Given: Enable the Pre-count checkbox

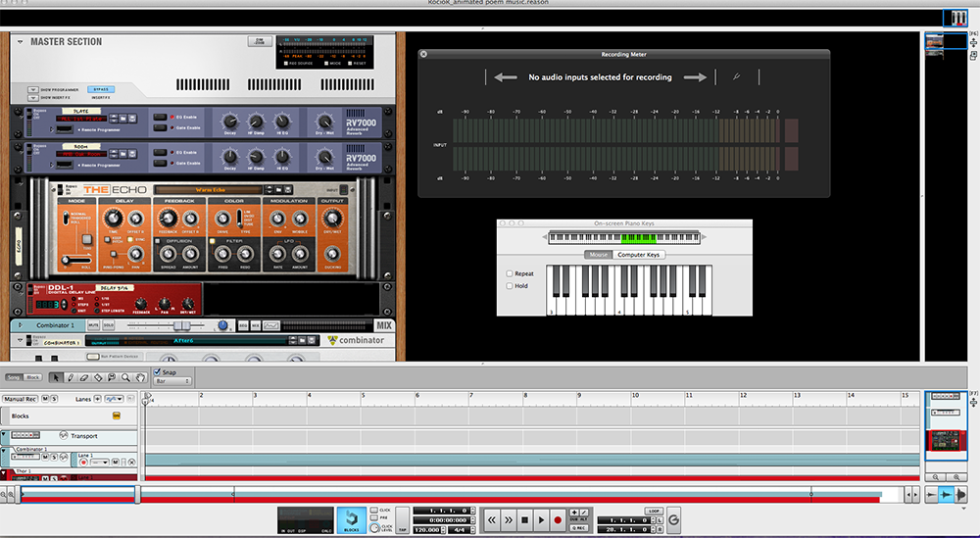Looking at the screenshot, I should [373, 518].
